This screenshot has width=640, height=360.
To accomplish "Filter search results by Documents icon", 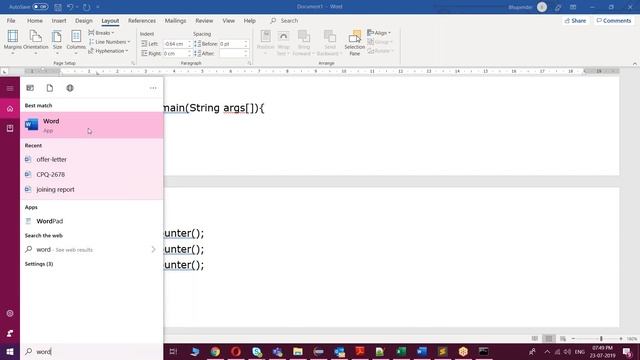I will click(50, 88).
